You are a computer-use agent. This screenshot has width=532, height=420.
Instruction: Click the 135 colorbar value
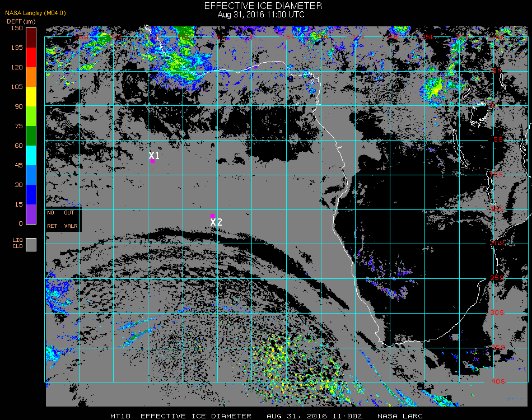click(17, 48)
